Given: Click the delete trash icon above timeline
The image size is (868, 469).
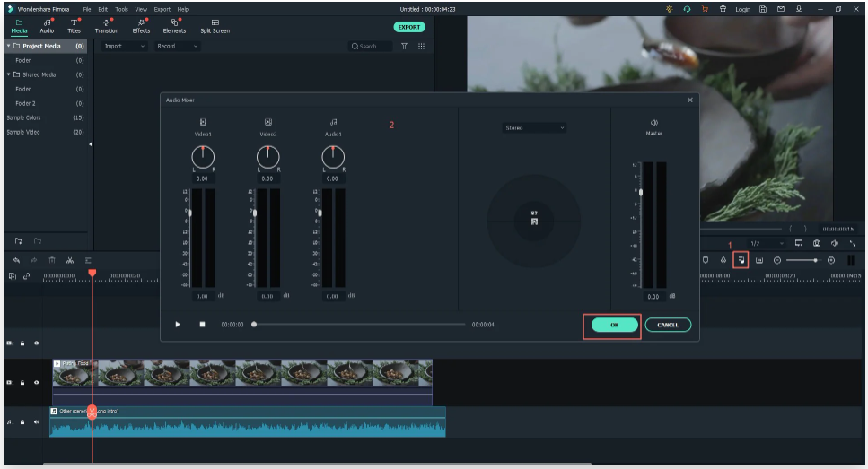Looking at the screenshot, I should coord(52,260).
